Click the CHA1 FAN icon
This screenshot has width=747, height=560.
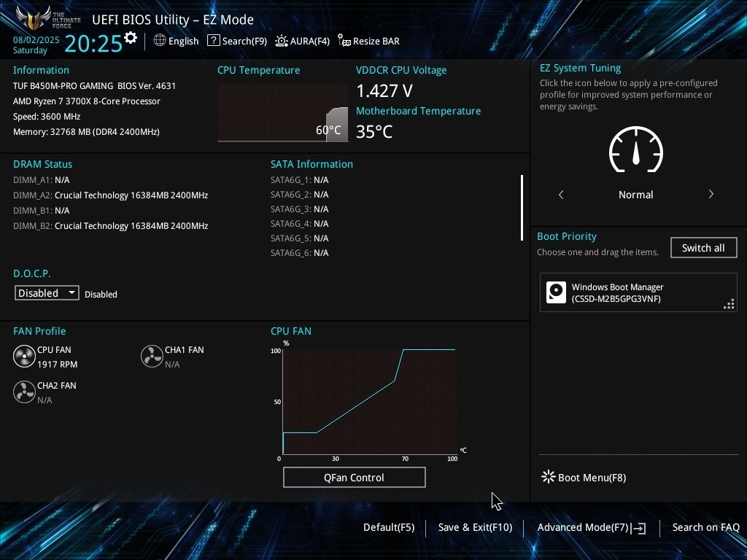coord(152,356)
